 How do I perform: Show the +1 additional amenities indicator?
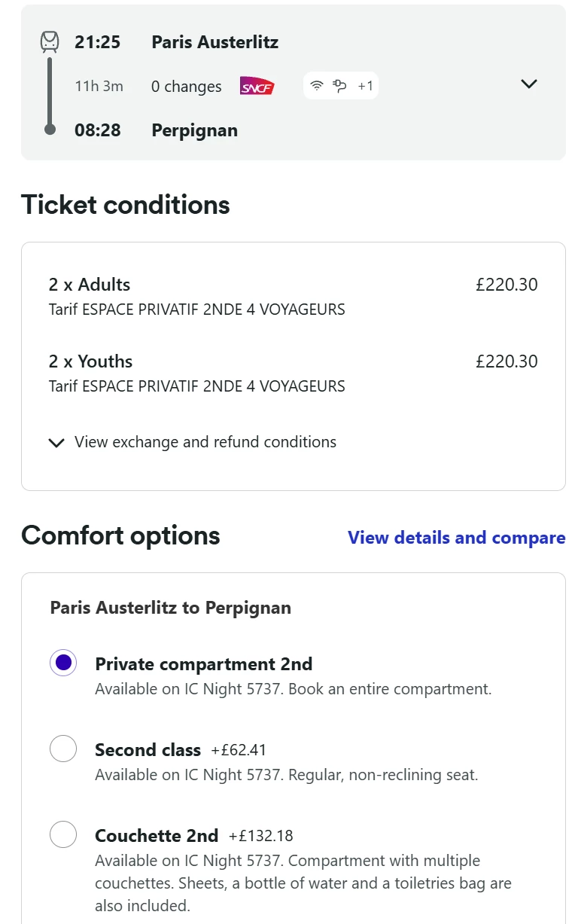365,86
